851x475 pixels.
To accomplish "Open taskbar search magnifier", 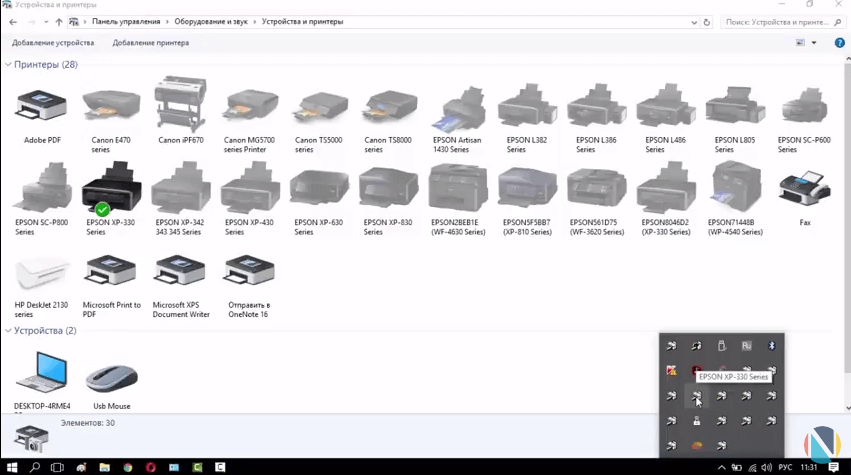I will (35, 467).
